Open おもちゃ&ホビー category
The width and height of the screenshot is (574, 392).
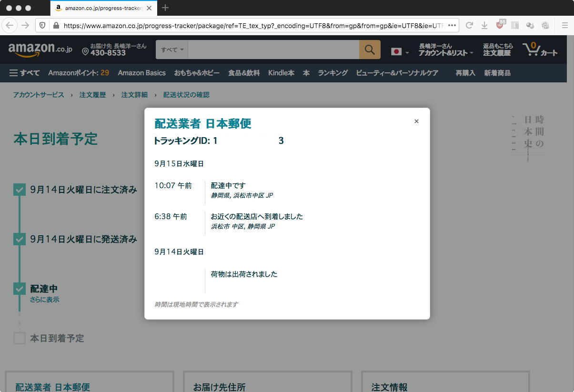[197, 73]
